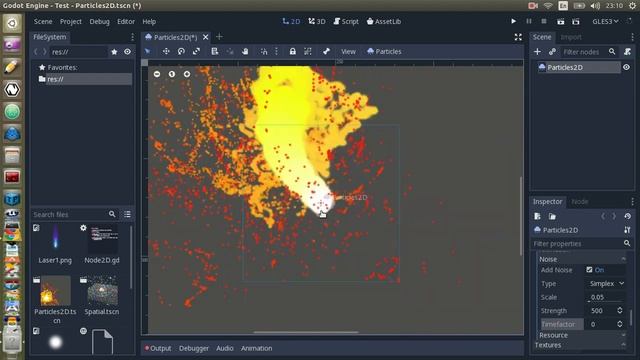The width and height of the screenshot is (640, 360).
Task: Activate the Pan Mode hand tool
Action: 245,51
